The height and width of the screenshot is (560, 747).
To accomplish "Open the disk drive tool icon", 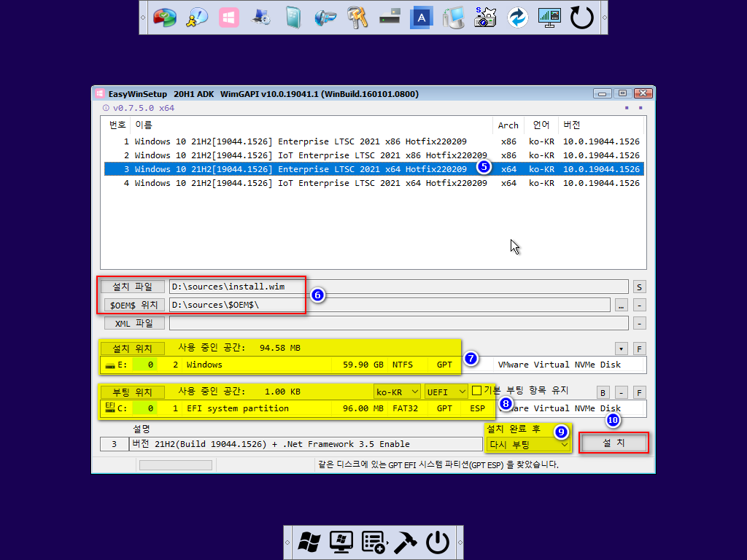I will tap(390, 17).
